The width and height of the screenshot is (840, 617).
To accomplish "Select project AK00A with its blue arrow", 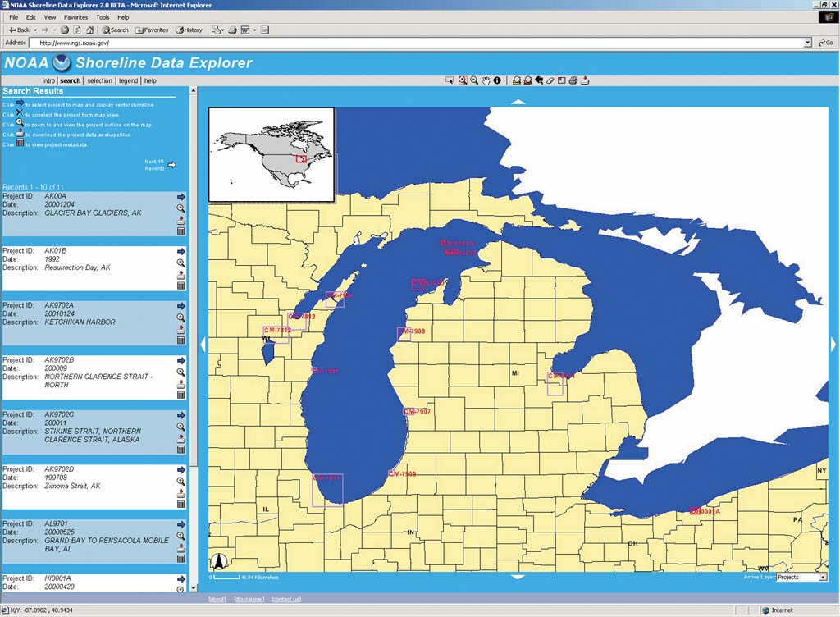I will click(181, 197).
